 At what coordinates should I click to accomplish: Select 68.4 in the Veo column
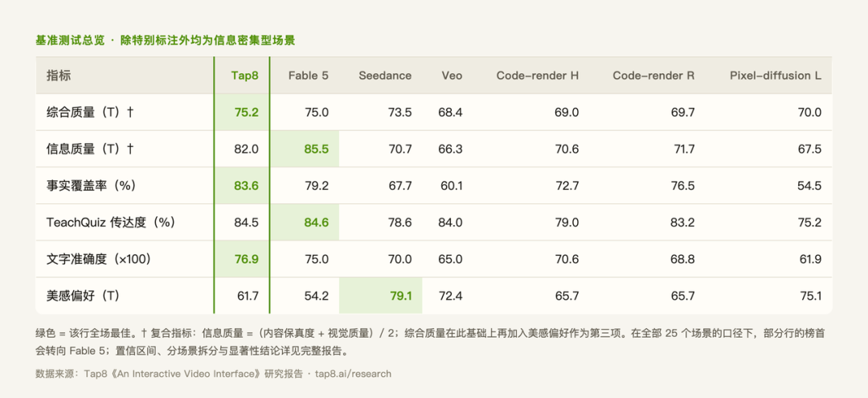[451, 113]
